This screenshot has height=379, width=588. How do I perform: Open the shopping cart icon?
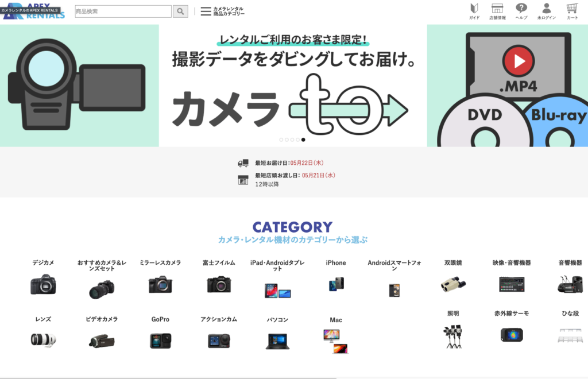(572, 9)
